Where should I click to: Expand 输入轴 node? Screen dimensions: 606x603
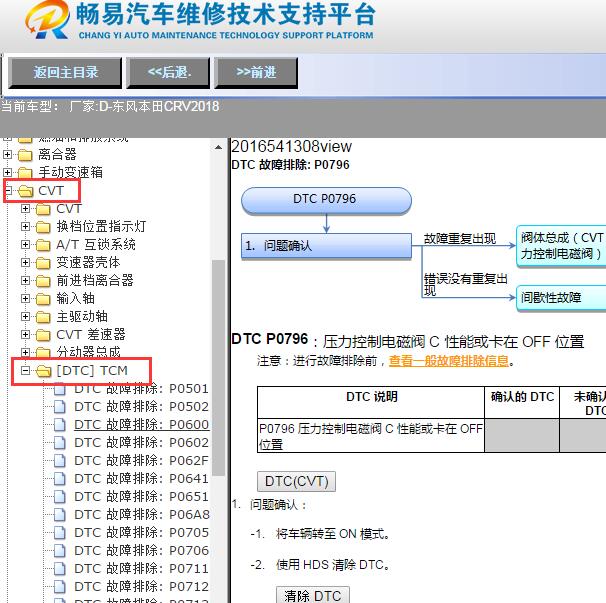pyautogui.click(x=26, y=298)
